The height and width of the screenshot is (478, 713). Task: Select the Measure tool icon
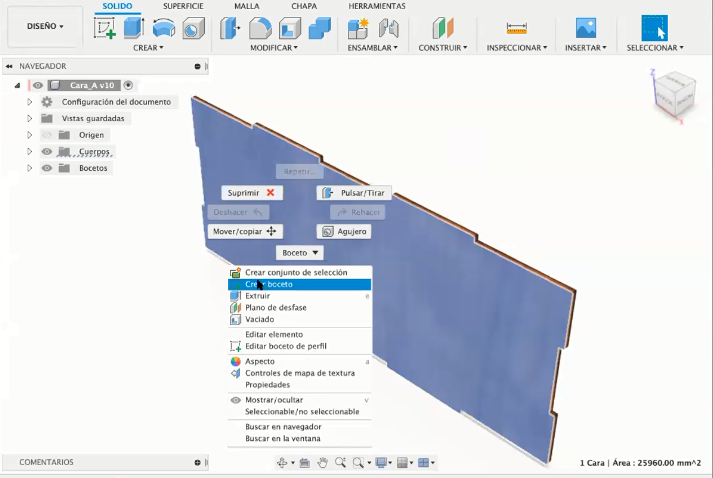coord(517,28)
